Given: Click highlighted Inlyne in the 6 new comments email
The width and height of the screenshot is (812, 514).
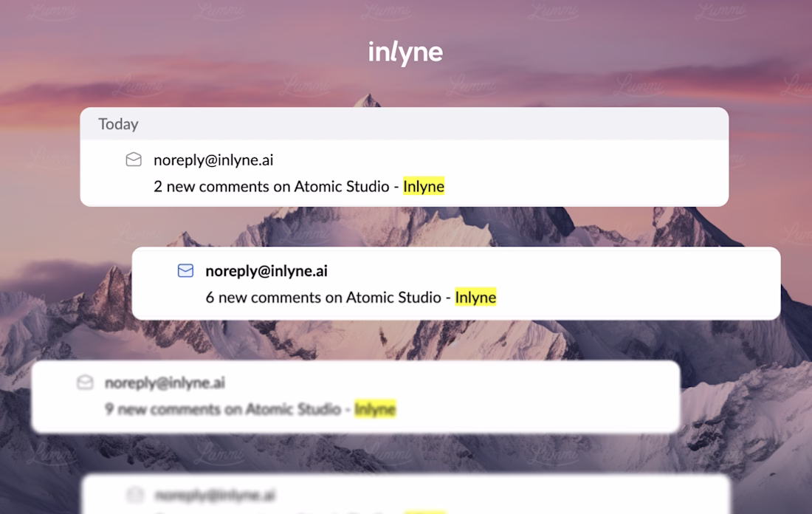Looking at the screenshot, I should tap(475, 298).
